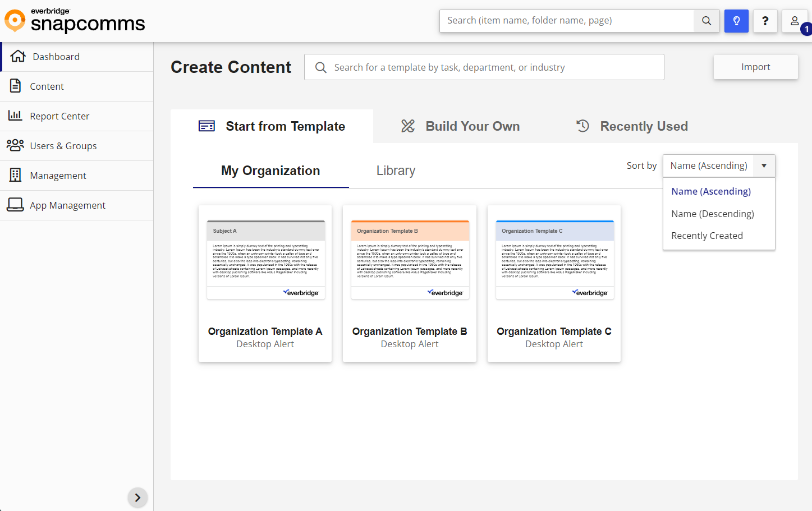
Task: Click the magnifier search button in the top bar
Action: 707,21
